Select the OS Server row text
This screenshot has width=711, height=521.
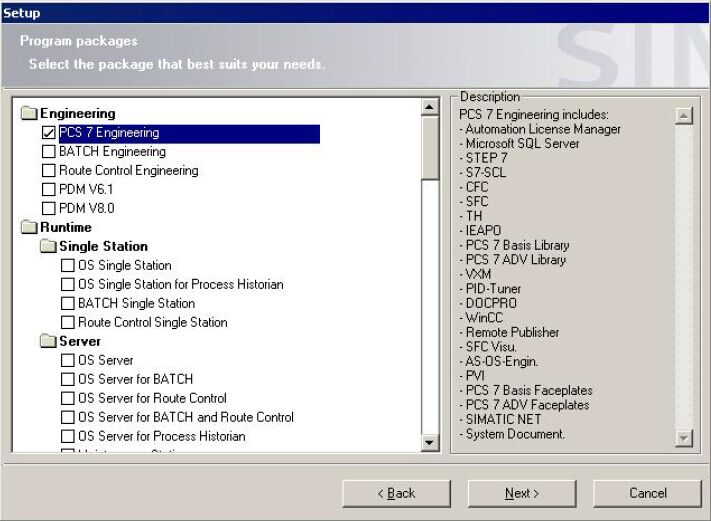pyautogui.click(x=106, y=360)
